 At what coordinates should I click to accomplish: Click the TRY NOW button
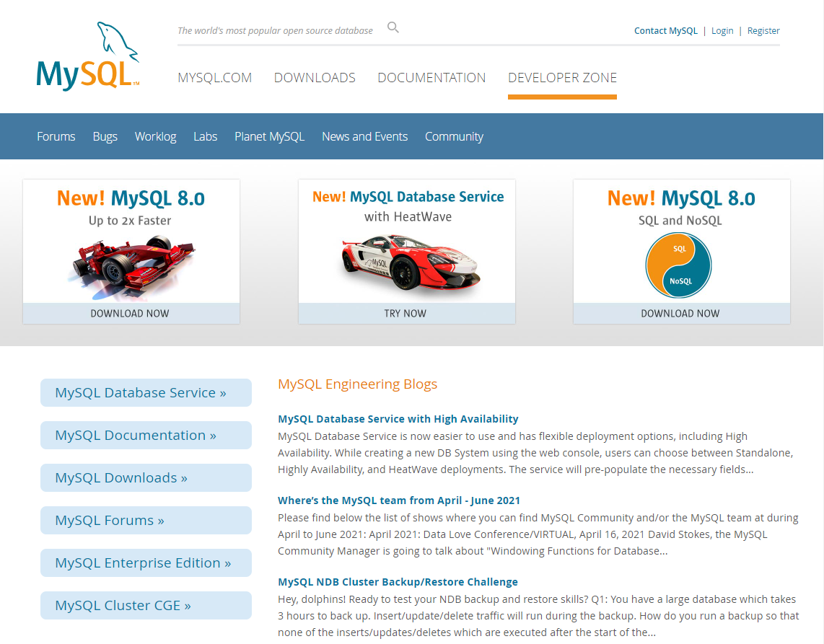(406, 313)
